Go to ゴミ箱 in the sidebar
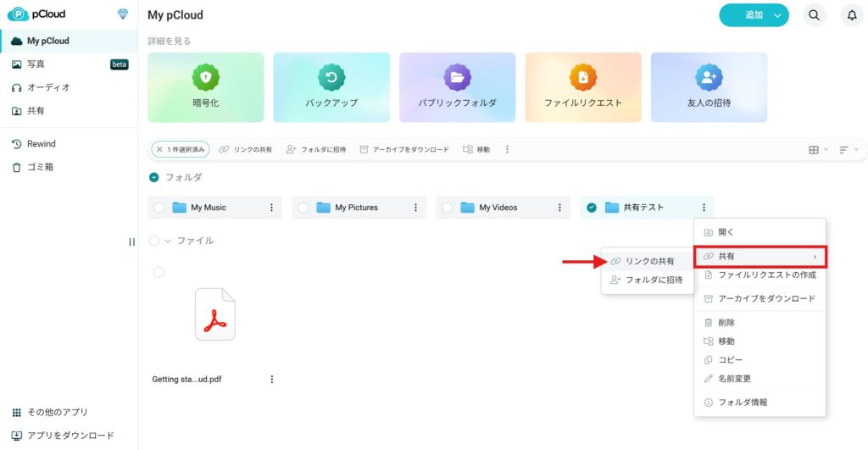The image size is (868, 450). [x=40, y=167]
